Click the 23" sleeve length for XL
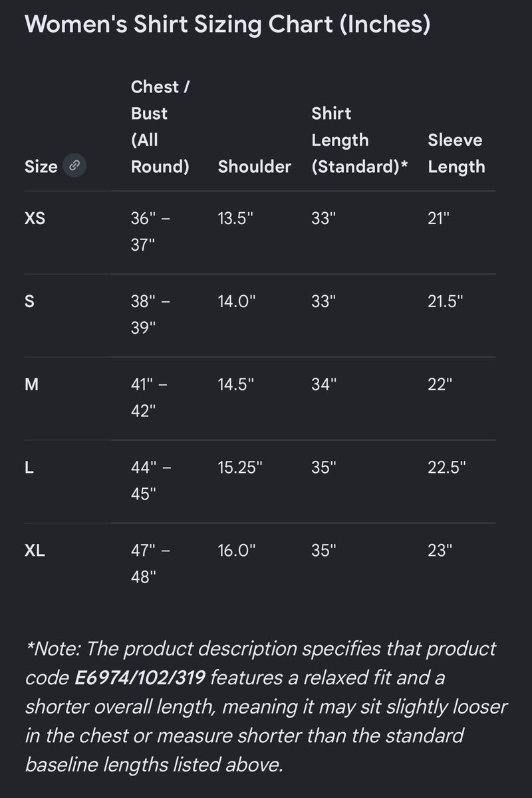 pyautogui.click(x=440, y=550)
